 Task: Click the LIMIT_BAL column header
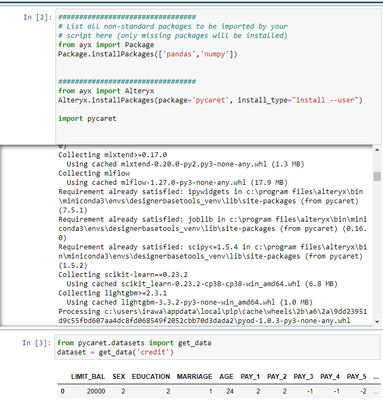click(88, 377)
